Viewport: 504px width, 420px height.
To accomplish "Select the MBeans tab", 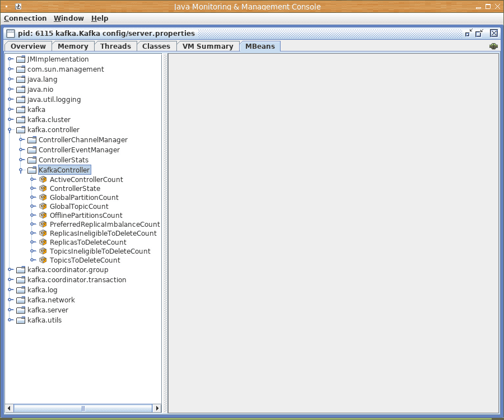I will [260, 46].
